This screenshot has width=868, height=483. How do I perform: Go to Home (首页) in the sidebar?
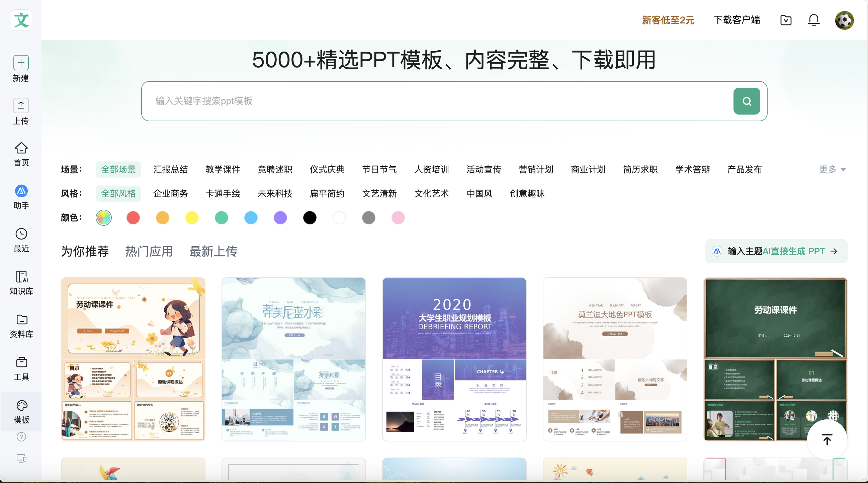(x=21, y=148)
